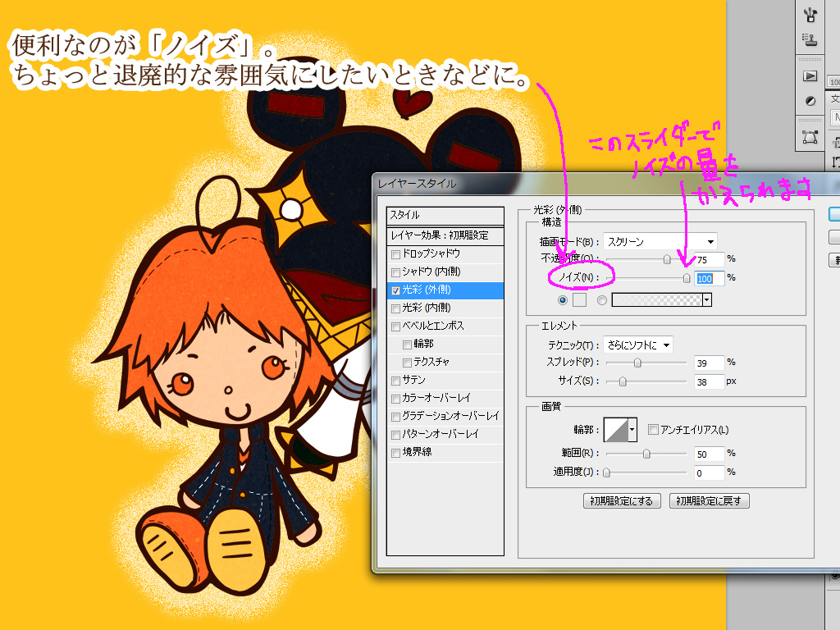
Task: Open the Paths panel icon
Action: pos(810,138)
